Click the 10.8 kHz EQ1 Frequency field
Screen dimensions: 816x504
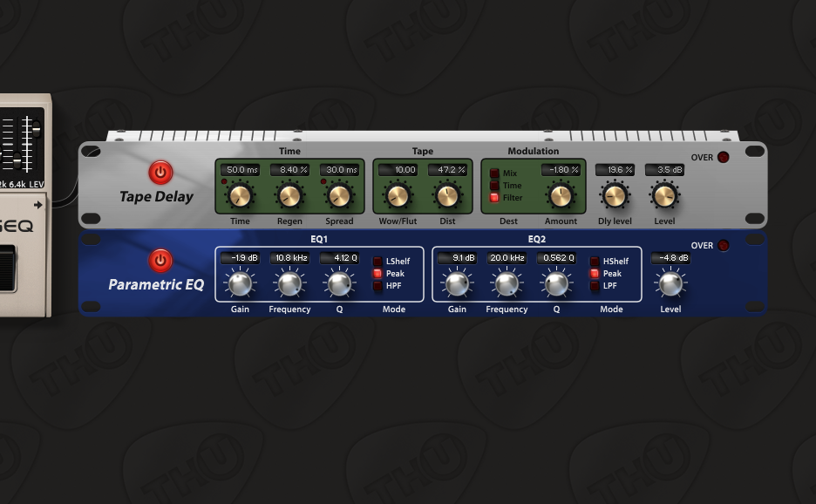pyautogui.click(x=289, y=258)
